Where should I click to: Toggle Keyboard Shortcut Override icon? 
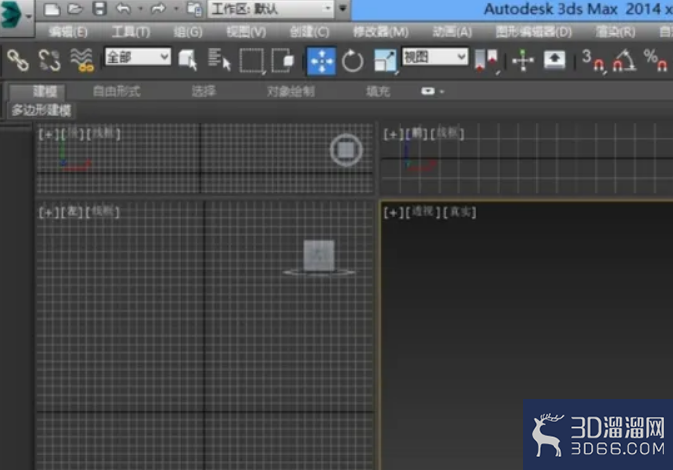coord(554,60)
